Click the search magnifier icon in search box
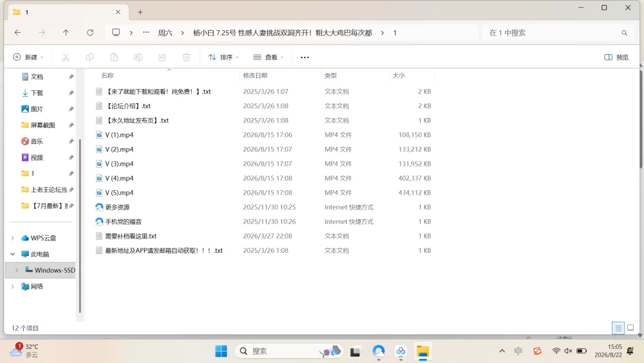The width and height of the screenshot is (644, 363). tap(624, 33)
